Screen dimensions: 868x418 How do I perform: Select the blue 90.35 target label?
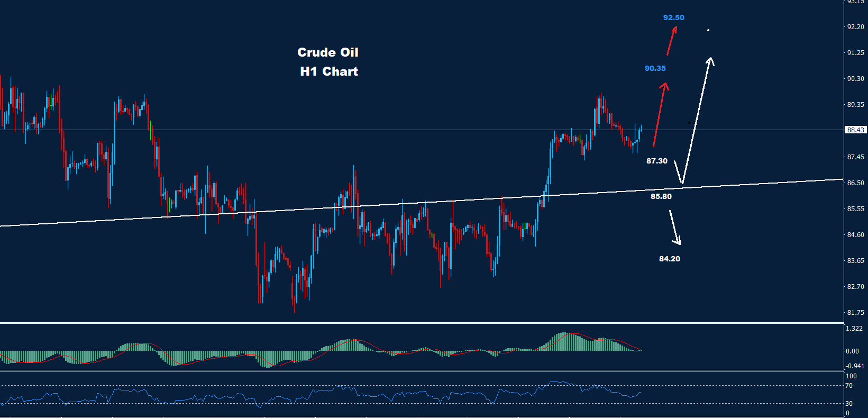point(655,68)
